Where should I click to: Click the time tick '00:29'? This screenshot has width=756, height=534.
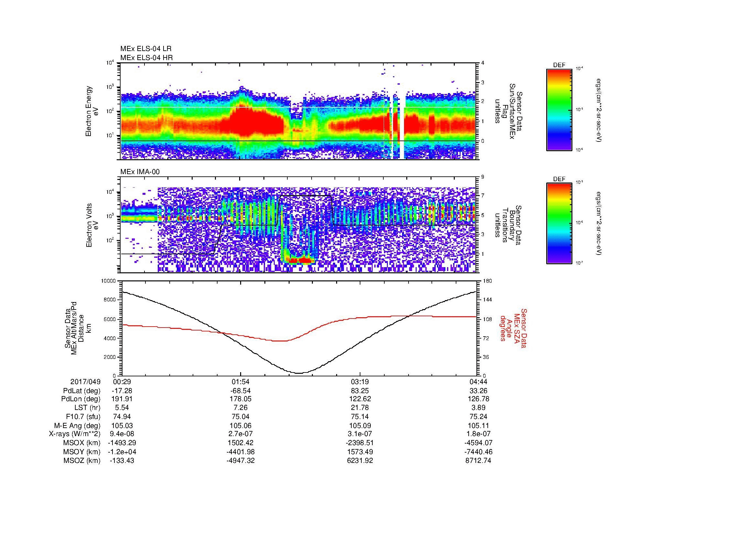point(122,382)
